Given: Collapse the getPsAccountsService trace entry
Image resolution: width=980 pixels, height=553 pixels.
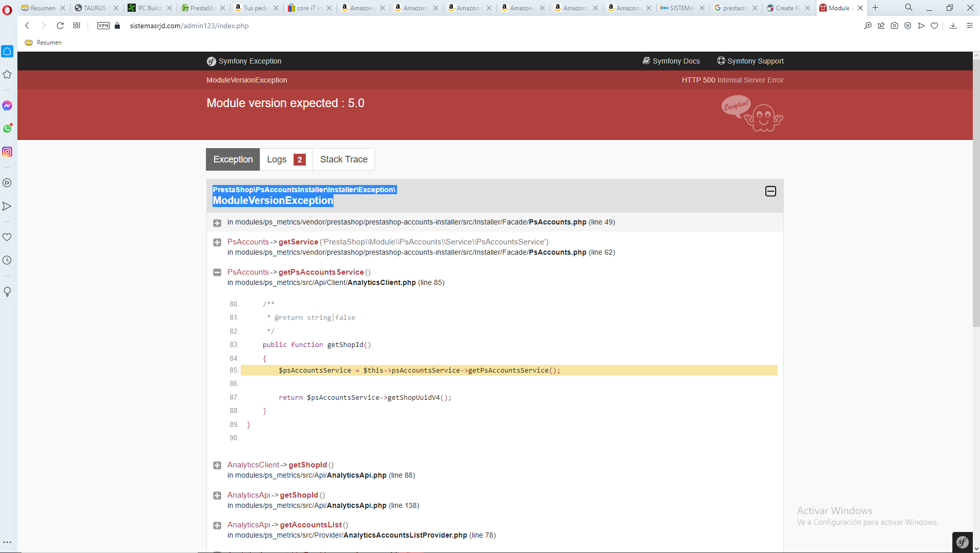Looking at the screenshot, I should 217,273.
